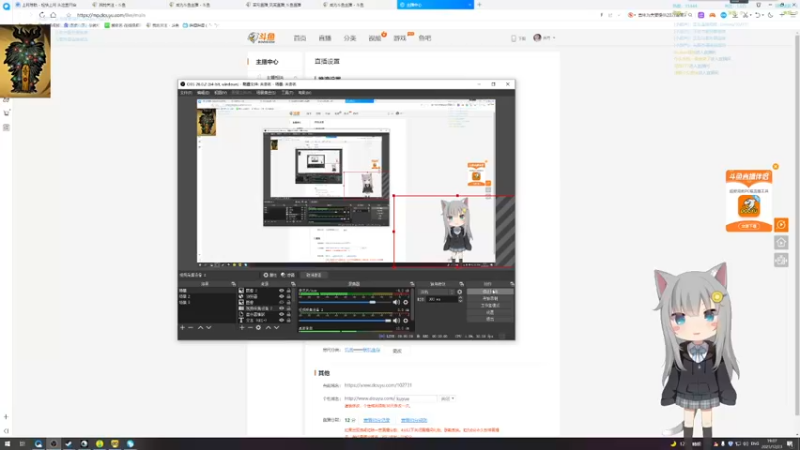The height and width of the screenshot is (450, 800).
Task: Open the Edit menu in OBS
Action: (x=203, y=93)
